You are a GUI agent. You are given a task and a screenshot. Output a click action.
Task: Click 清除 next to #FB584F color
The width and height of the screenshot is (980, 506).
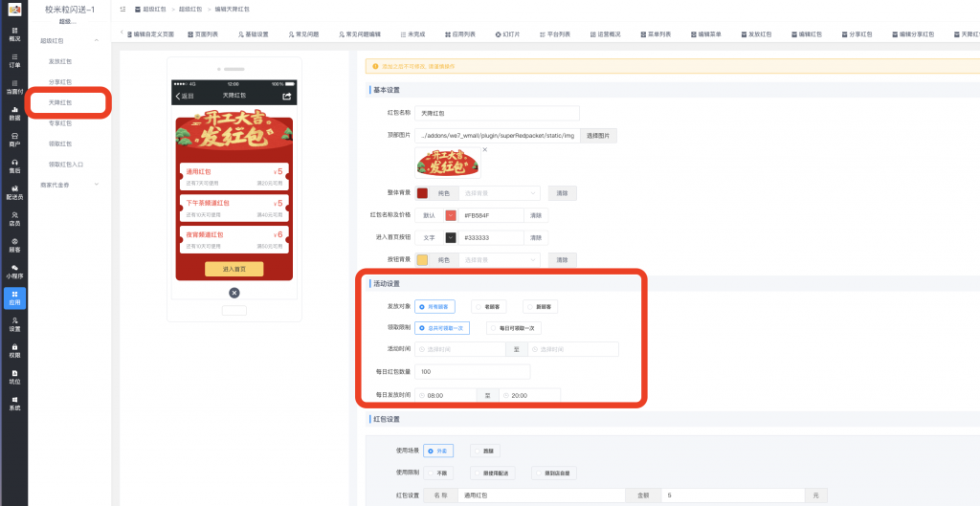(x=536, y=215)
